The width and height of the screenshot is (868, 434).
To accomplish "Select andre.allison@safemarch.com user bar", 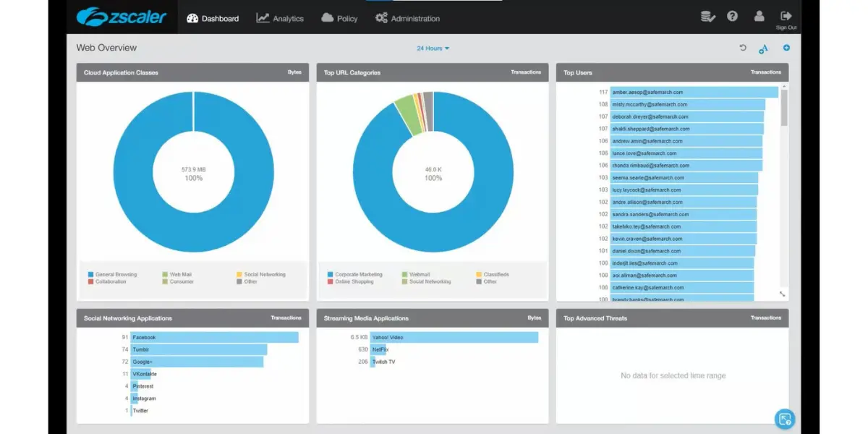I will coord(684,202).
